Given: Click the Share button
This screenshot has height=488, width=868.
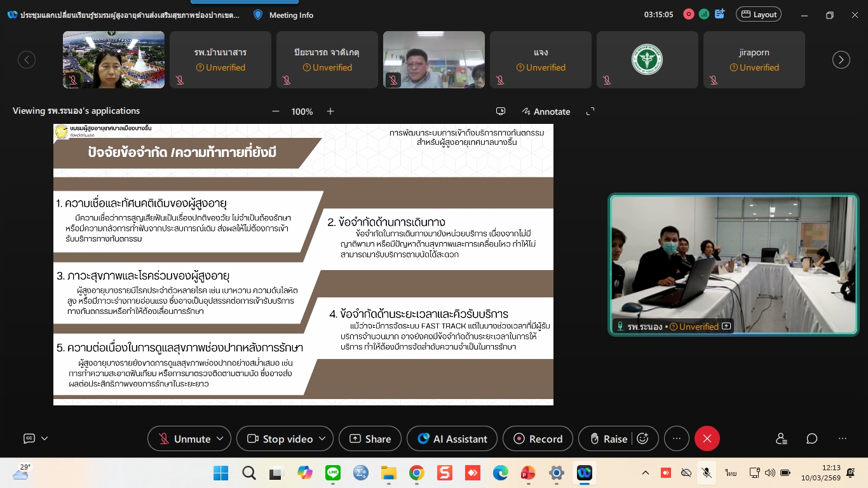Looking at the screenshot, I should 370,438.
